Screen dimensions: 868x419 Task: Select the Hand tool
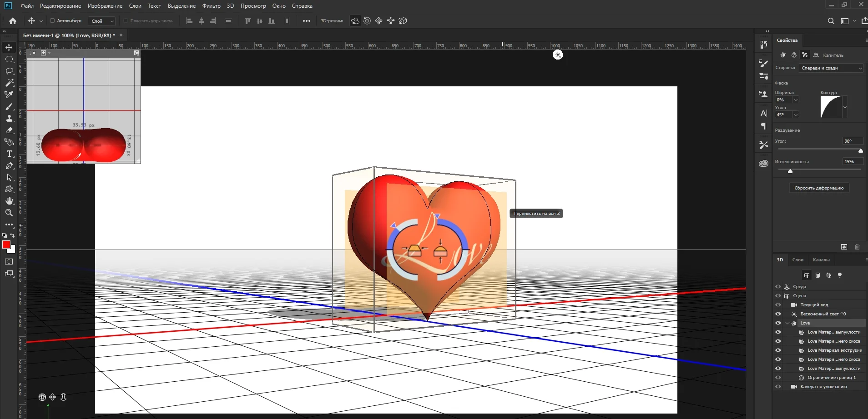pyautogui.click(x=9, y=201)
